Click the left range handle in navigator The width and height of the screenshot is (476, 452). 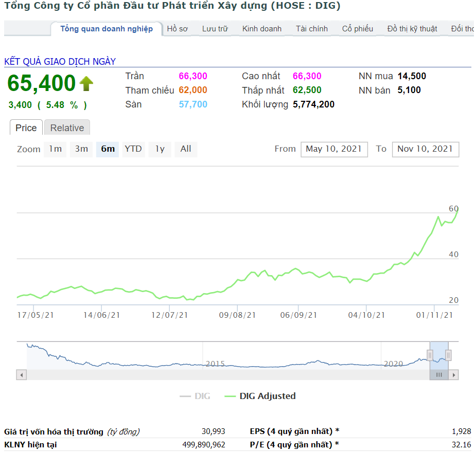[430, 355]
